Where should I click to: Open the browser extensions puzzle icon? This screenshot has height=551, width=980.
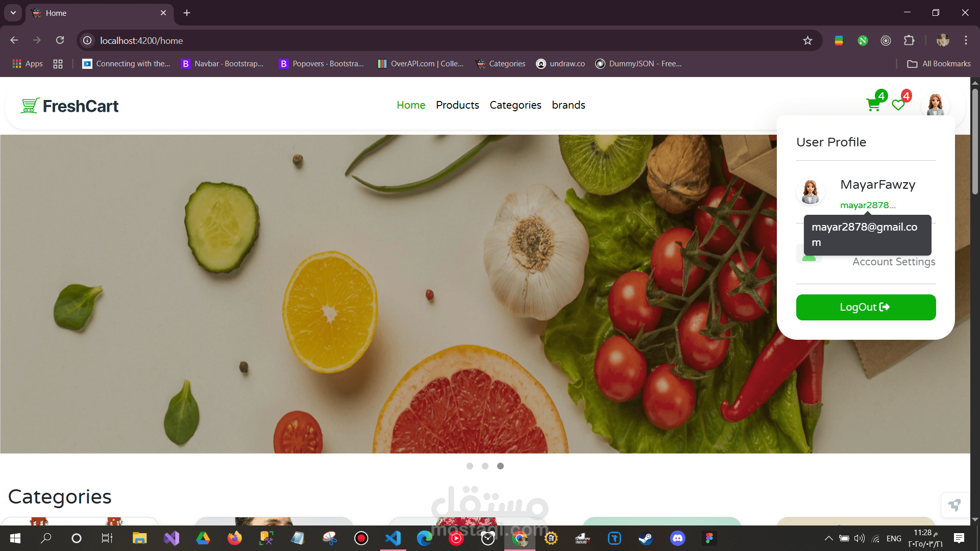[909, 40]
